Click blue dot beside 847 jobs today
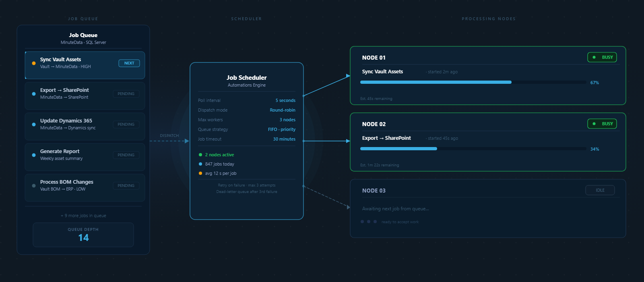 [200, 164]
